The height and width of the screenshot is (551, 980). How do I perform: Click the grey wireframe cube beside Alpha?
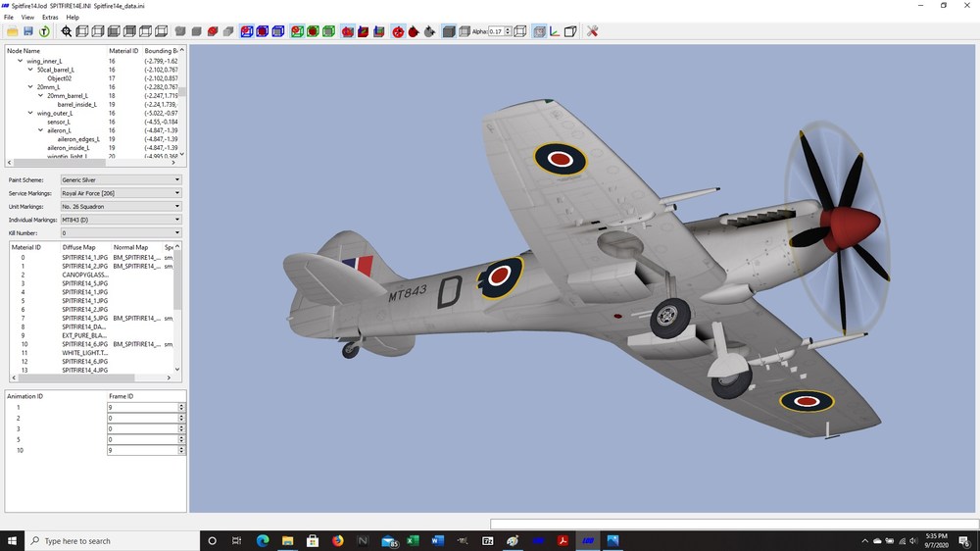pyautogui.click(x=464, y=31)
